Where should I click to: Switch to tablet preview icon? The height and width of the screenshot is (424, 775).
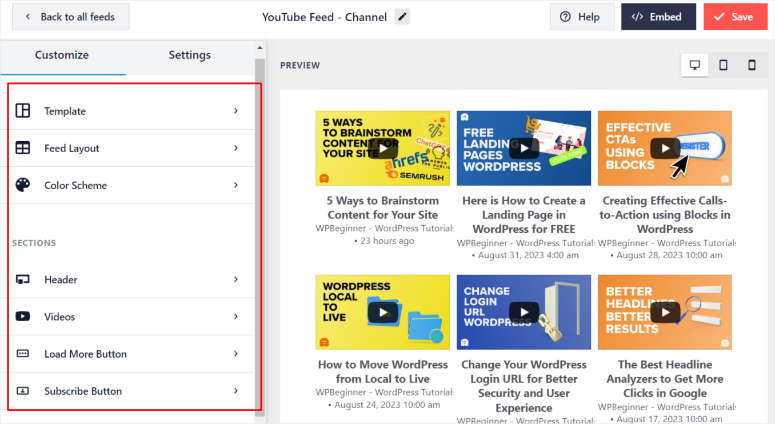click(723, 65)
